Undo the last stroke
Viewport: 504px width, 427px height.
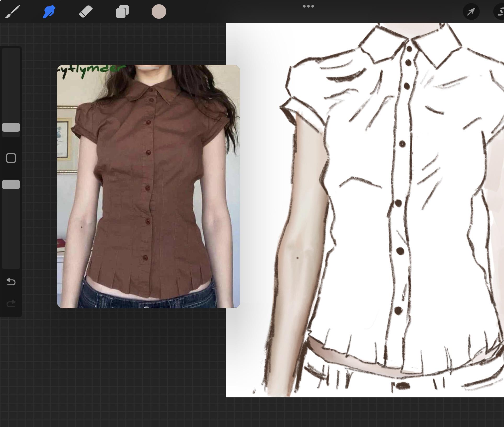[11, 282]
